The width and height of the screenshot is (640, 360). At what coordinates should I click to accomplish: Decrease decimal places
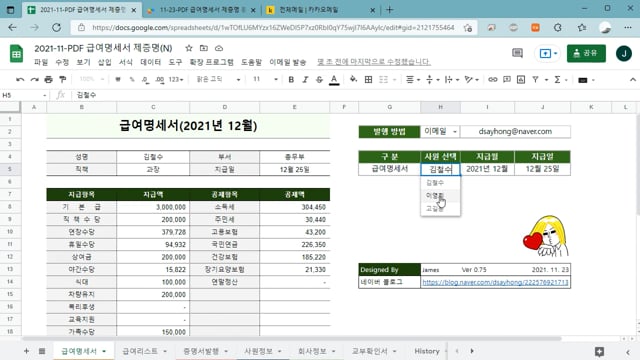point(145,80)
